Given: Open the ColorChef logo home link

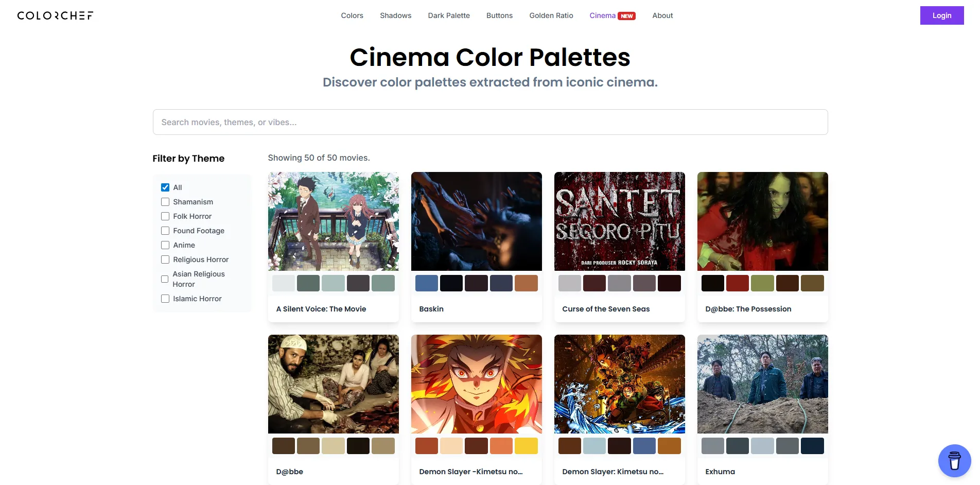Looking at the screenshot, I should click(55, 15).
